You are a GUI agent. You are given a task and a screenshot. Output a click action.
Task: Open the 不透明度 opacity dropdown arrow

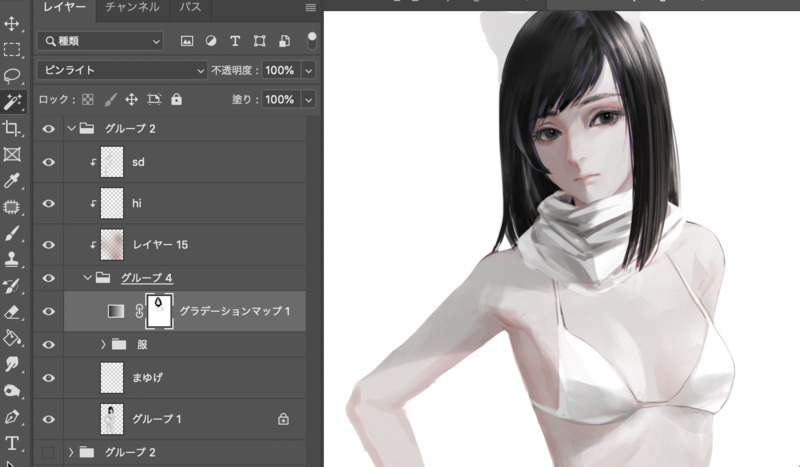pyautogui.click(x=309, y=70)
